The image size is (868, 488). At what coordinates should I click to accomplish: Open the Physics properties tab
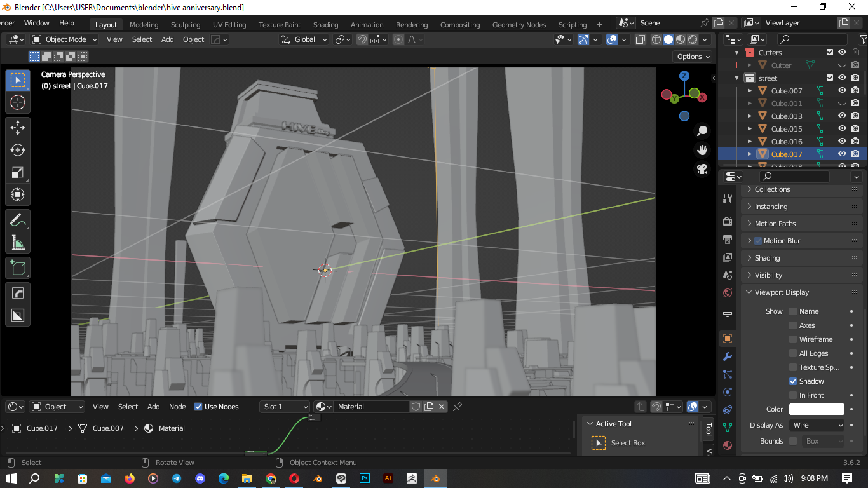[x=728, y=392]
